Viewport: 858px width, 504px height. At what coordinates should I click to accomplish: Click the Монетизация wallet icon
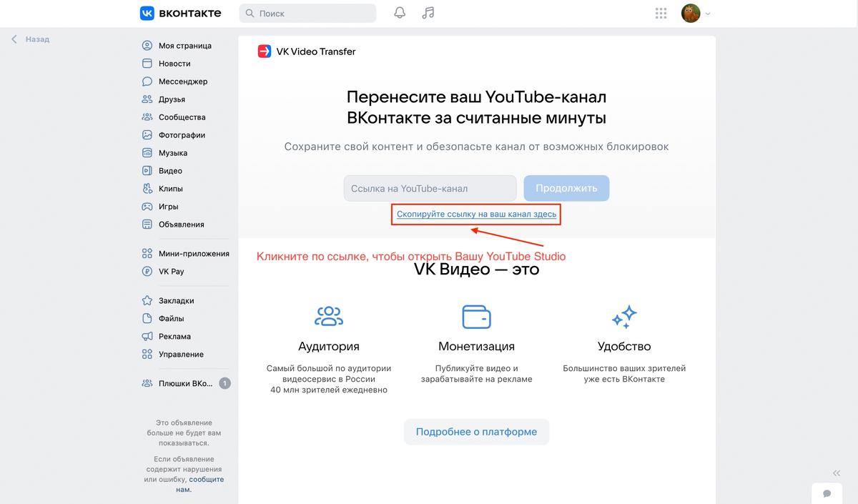(476, 316)
